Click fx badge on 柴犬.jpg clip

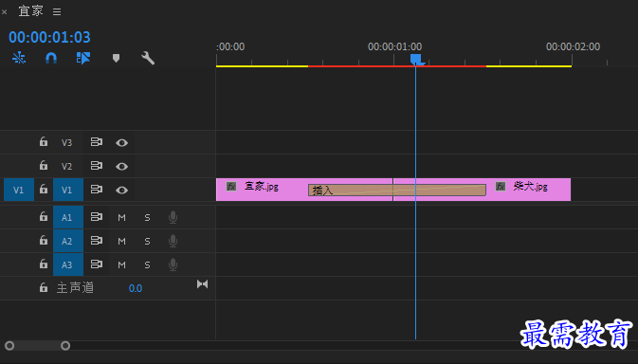[501, 187]
